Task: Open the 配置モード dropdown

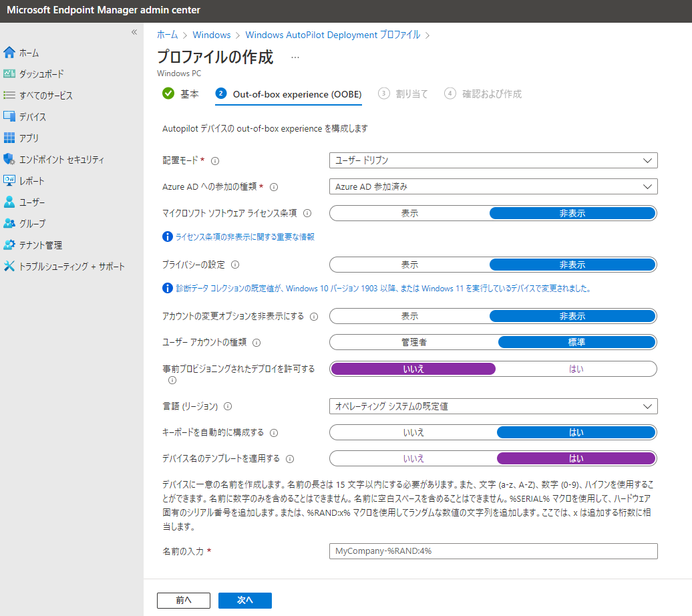Action: pyautogui.click(x=494, y=160)
